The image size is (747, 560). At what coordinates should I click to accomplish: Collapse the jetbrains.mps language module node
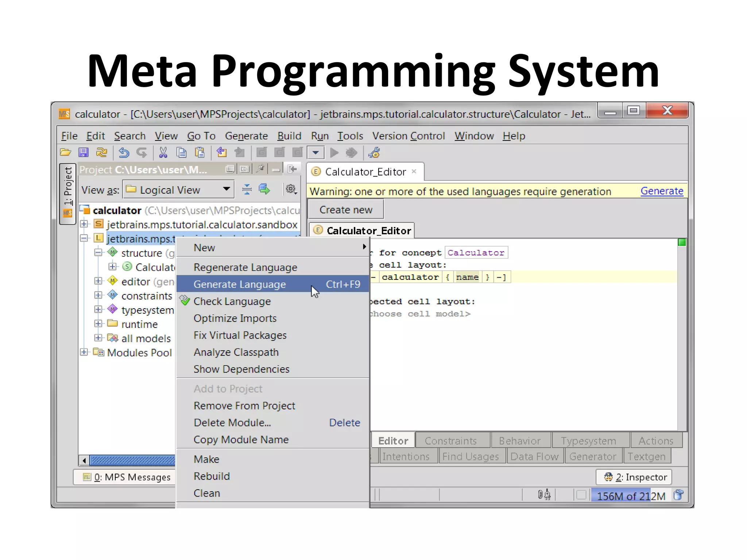tap(84, 238)
